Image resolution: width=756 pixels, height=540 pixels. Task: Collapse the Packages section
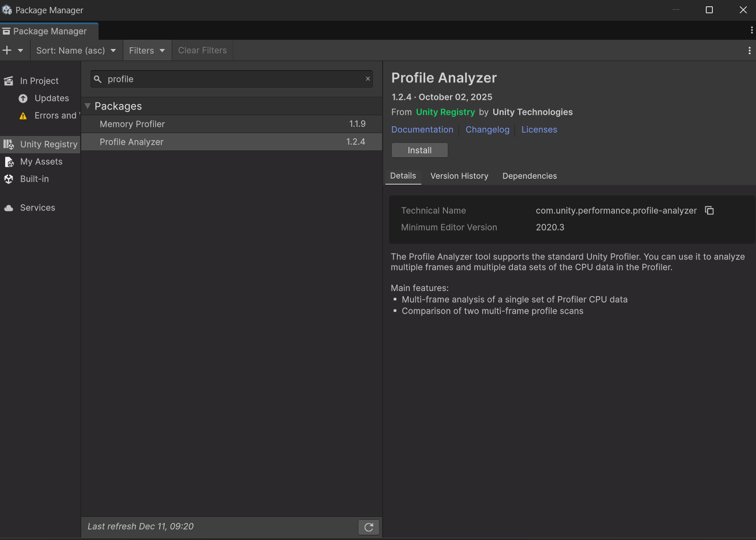pyautogui.click(x=87, y=106)
